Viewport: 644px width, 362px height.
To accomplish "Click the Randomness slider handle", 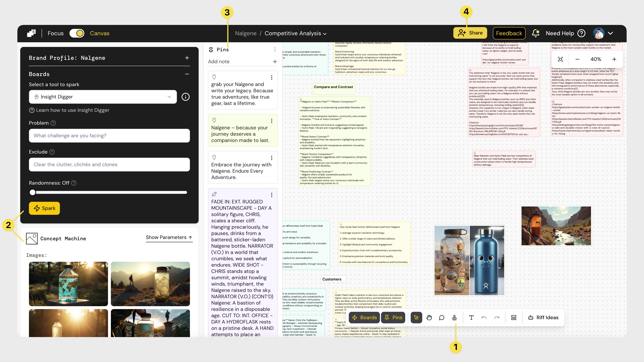I will click(x=33, y=192).
